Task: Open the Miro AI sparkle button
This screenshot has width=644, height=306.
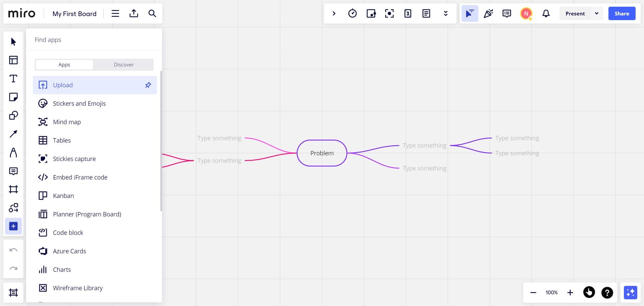Action: pos(630,293)
